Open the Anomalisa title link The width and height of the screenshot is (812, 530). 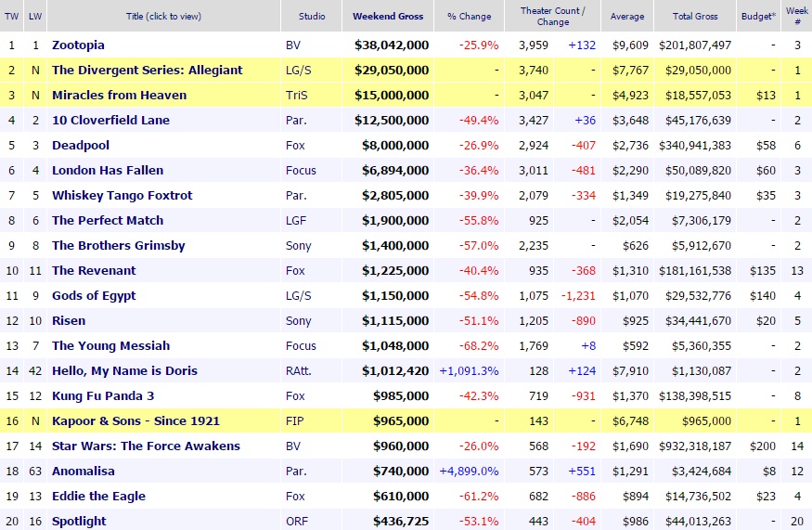(84, 472)
